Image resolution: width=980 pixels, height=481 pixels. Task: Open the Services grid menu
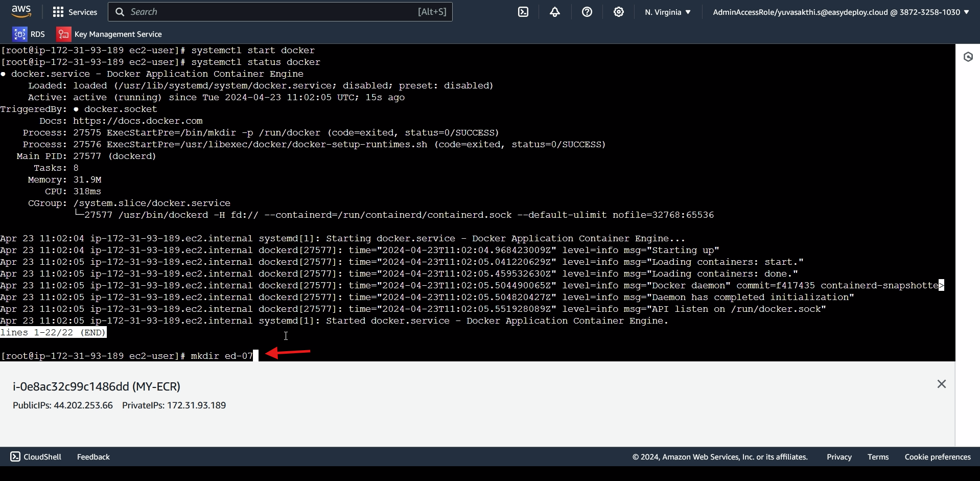pyautogui.click(x=58, y=12)
